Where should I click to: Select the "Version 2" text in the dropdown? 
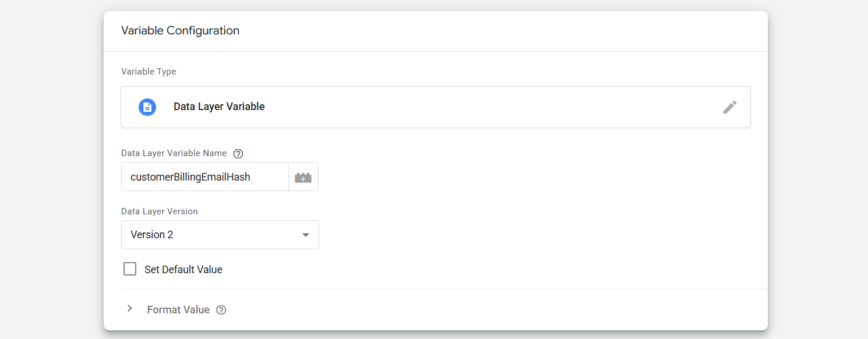[152, 235]
